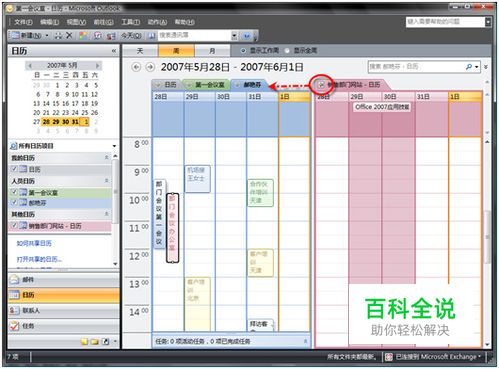Go to previous week with back arrow

click(x=136, y=67)
